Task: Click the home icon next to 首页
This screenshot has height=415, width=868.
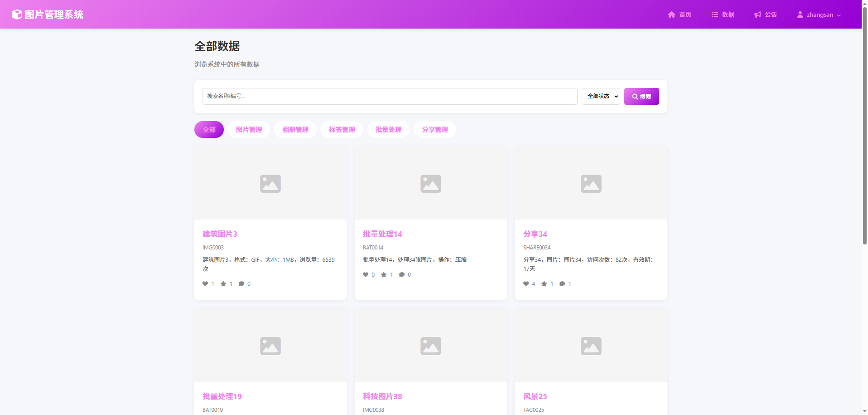Action: click(671, 15)
